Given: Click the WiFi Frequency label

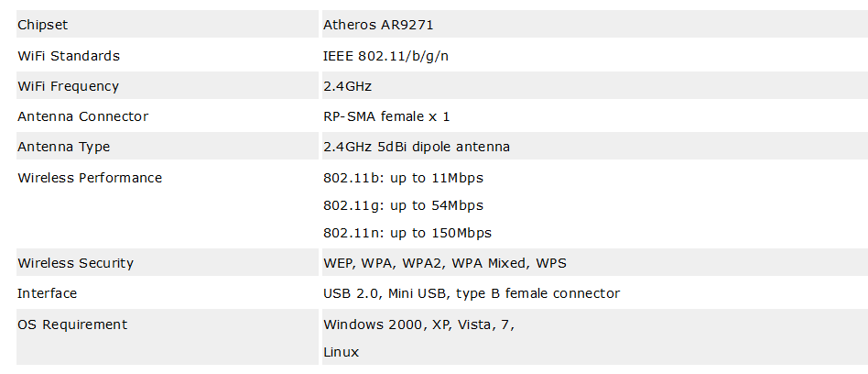Looking at the screenshot, I should point(68,86).
